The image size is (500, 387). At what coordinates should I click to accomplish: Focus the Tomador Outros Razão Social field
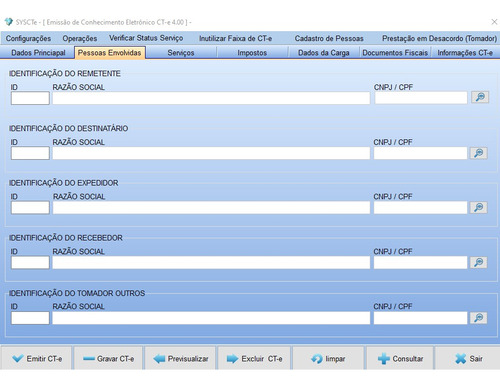pyautogui.click(x=211, y=318)
